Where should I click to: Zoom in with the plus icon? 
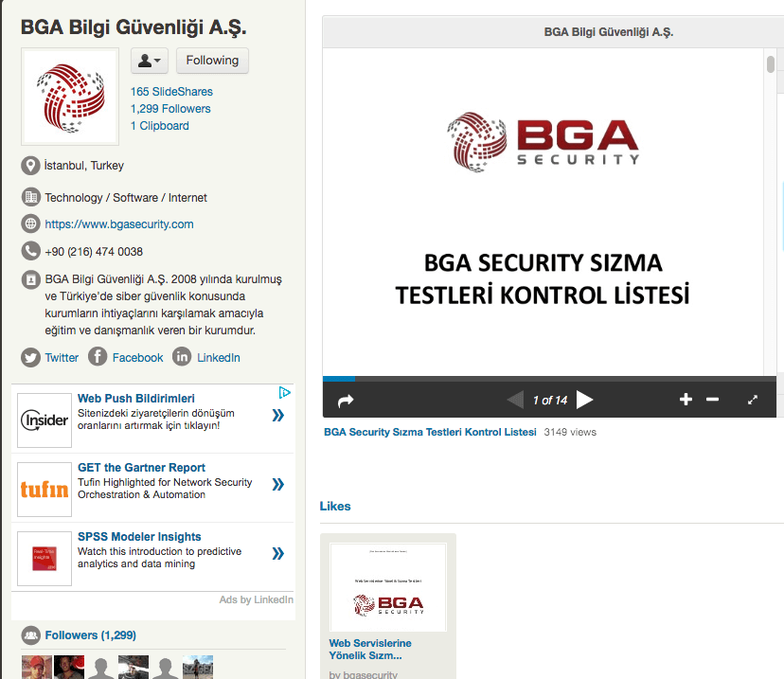[686, 399]
